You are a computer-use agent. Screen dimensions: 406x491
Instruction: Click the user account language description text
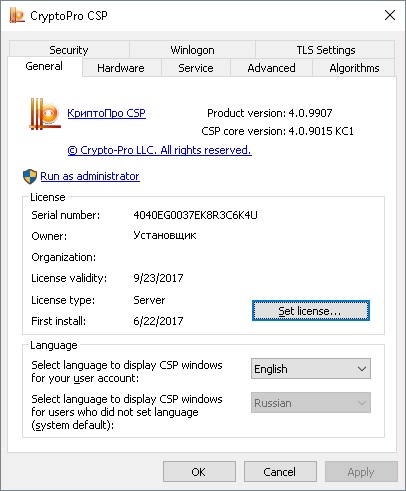(x=127, y=371)
